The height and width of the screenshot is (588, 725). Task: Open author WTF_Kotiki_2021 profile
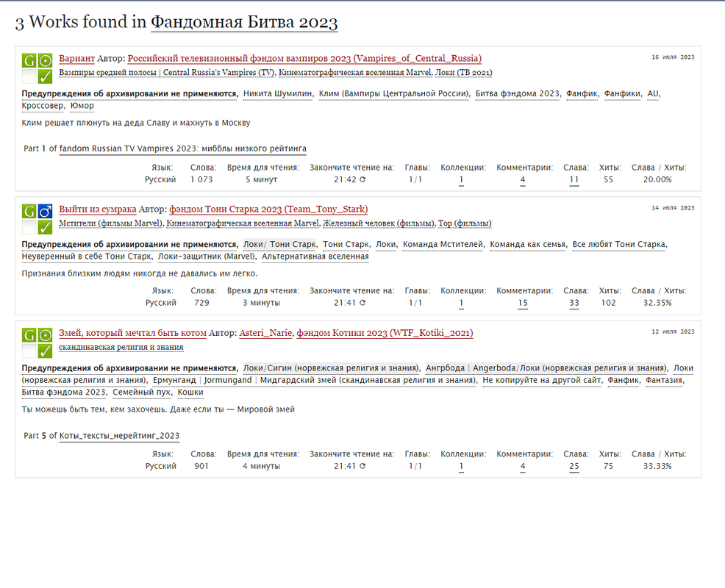click(x=385, y=333)
